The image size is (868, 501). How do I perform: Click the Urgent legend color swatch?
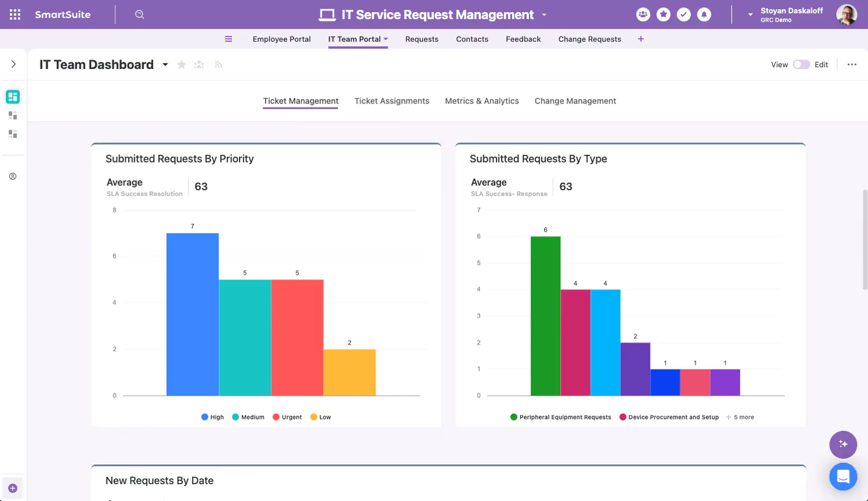(x=277, y=417)
